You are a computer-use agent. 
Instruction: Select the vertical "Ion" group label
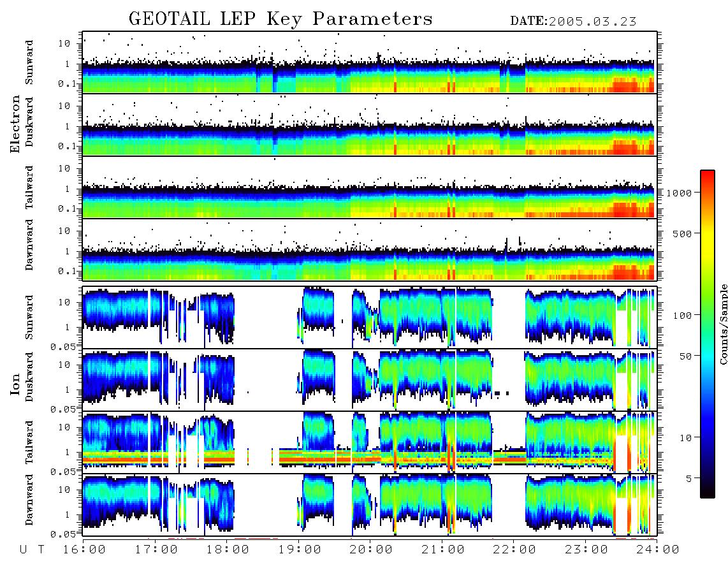[x=15, y=384]
